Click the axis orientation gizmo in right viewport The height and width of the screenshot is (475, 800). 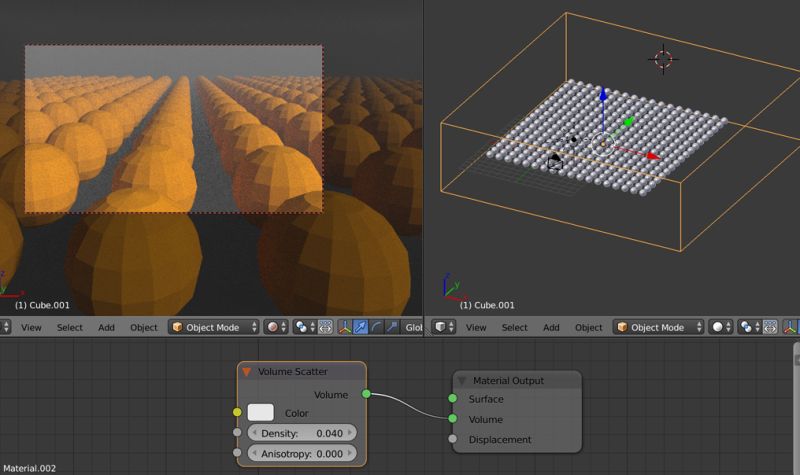pyautogui.click(x=453, y=287)
